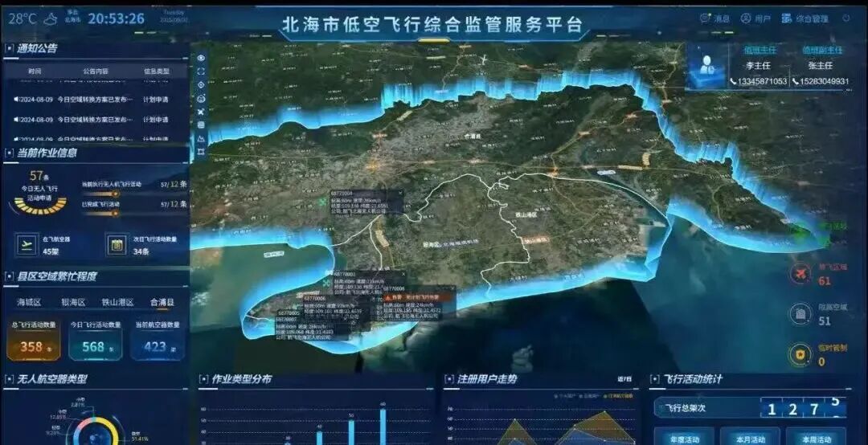Click the red no-fly zone airplane icon
This screenshot has width=868, height=445.
pos(801,272)
